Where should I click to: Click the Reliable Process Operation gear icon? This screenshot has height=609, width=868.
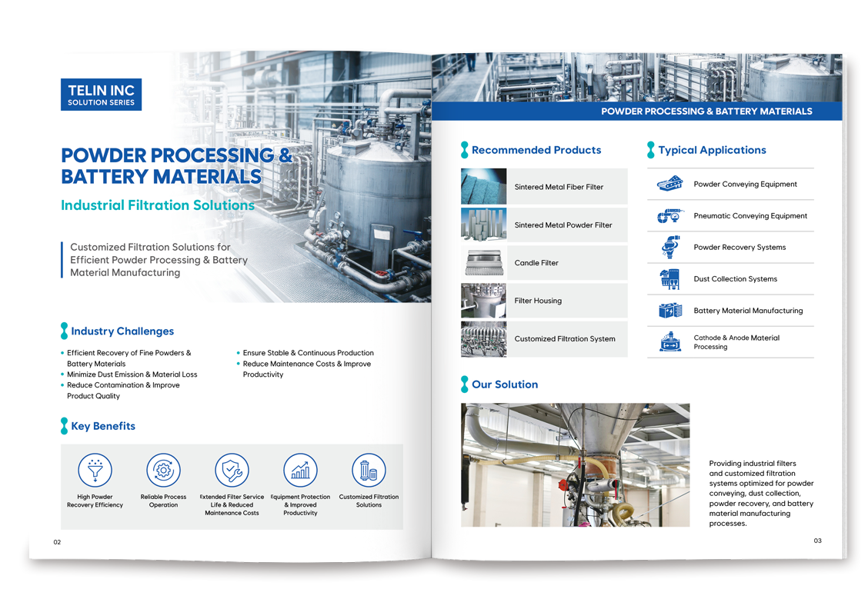(x=163, y=470)
